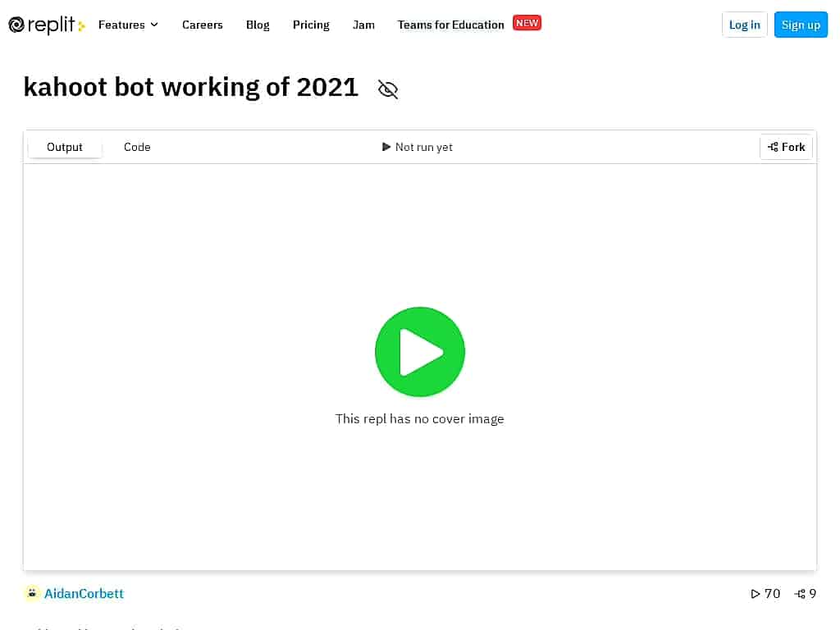Viewport: 840px width, 630px height.
Task: Click the AidanCorbett username link
Action: point(84,593)
